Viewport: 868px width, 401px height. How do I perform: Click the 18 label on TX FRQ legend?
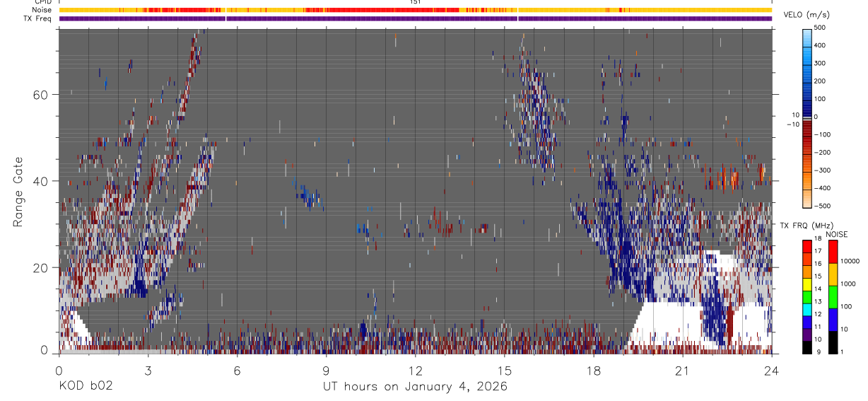[818, 240]
